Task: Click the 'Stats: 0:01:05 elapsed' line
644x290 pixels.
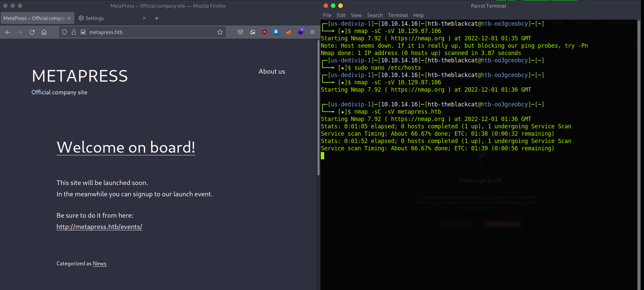Action: (x=446, y=126)
